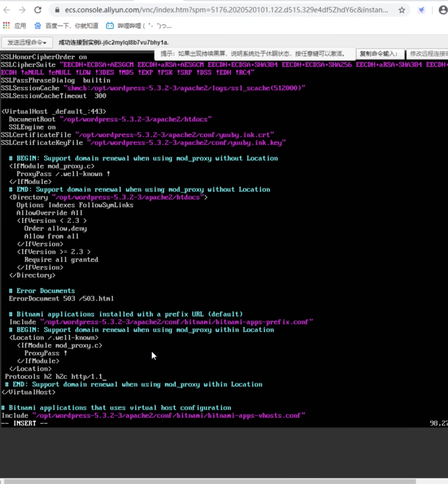Click the DocumentRoot htdocs line
Viewport: 448px width, 484px height.
pyautogui.click(x=110, y=119)
